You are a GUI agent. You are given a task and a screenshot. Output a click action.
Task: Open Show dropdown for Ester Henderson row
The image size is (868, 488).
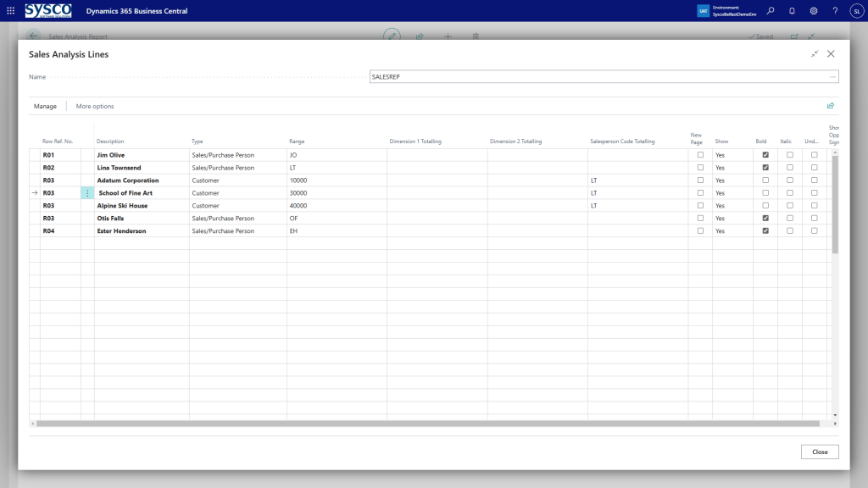coord(732,231)
